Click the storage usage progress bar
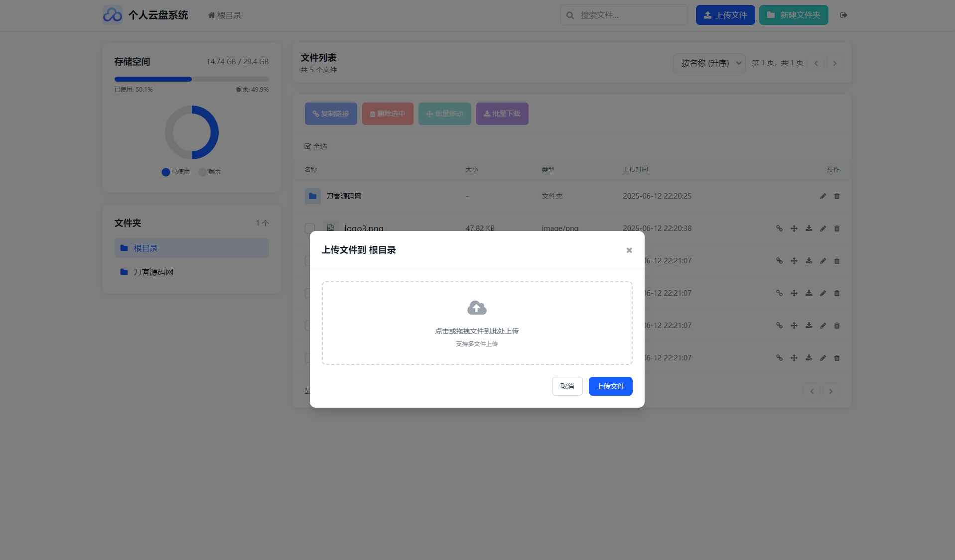 pos(191,79)
